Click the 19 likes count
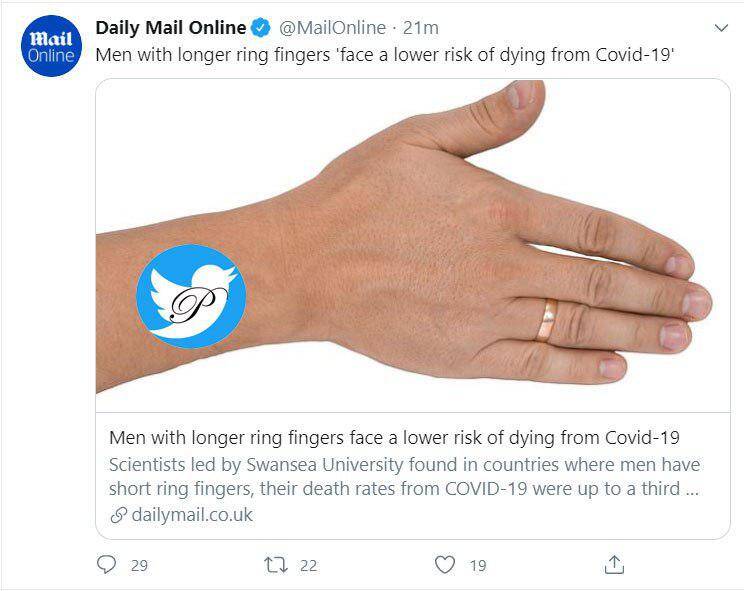The image size is (744, 591). pyautogui.click(x=478, y=565)
